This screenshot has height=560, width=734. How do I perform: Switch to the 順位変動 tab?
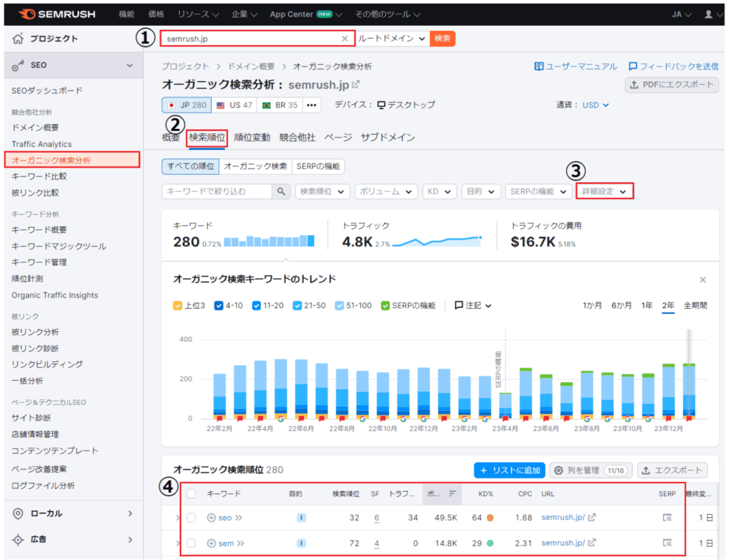(x=252, y=137)
